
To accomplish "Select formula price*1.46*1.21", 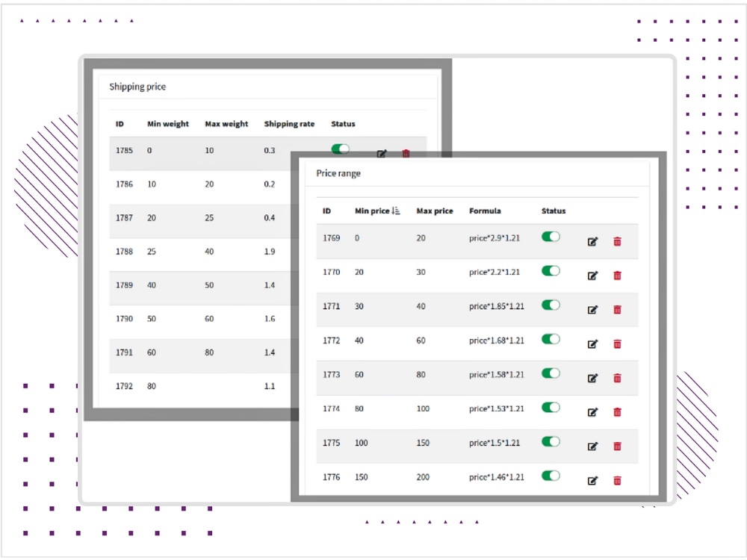I will pos(497,477).
